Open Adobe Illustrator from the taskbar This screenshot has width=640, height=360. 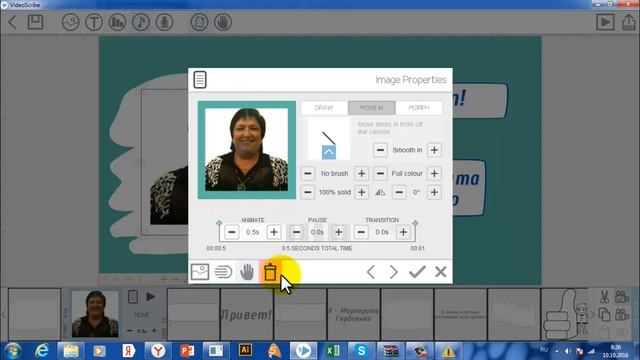point(245,351)
